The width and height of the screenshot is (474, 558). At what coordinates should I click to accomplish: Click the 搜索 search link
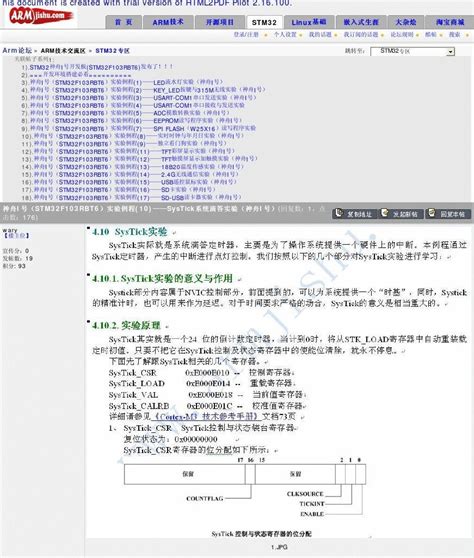454,35
